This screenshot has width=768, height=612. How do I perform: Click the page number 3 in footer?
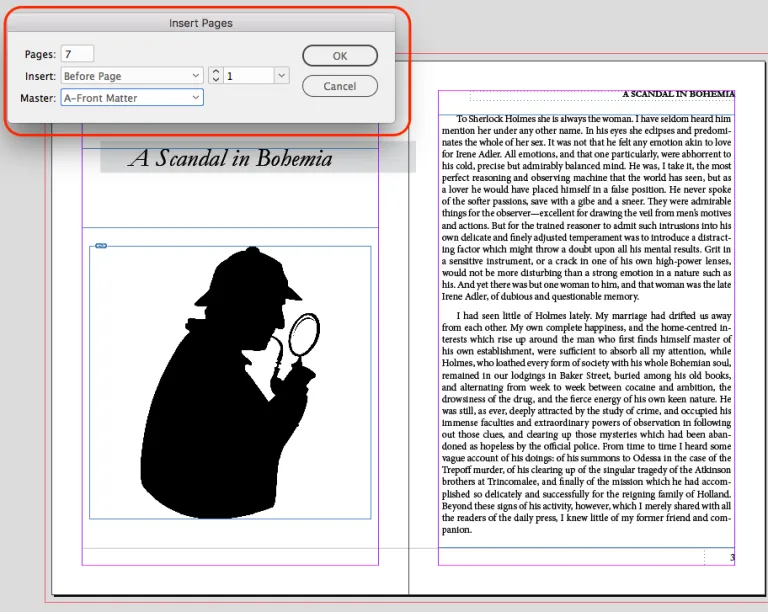tap(732, 557)
